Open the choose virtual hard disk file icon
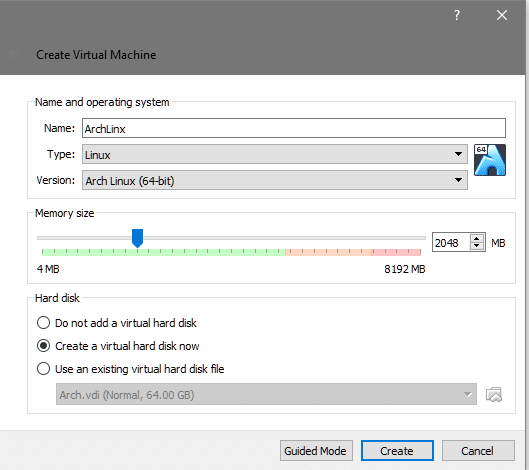Screen dimensions: 529x470 tap(494, 394)
